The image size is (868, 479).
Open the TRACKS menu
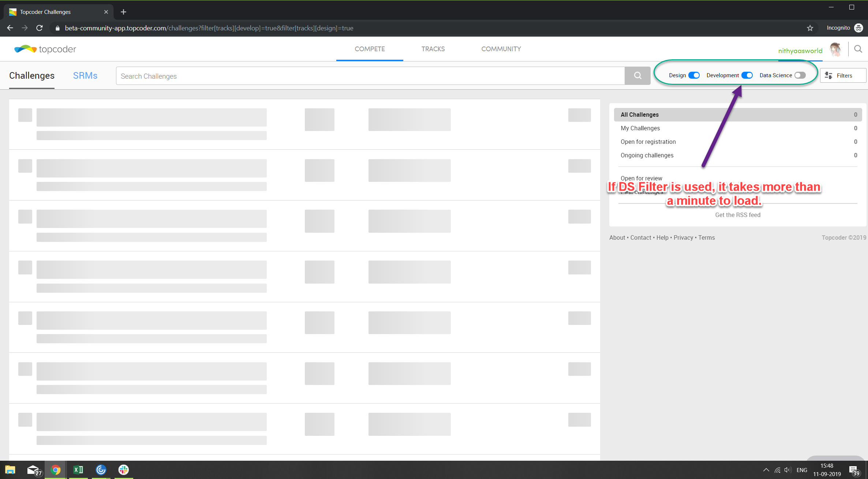[x=433, y=49]
